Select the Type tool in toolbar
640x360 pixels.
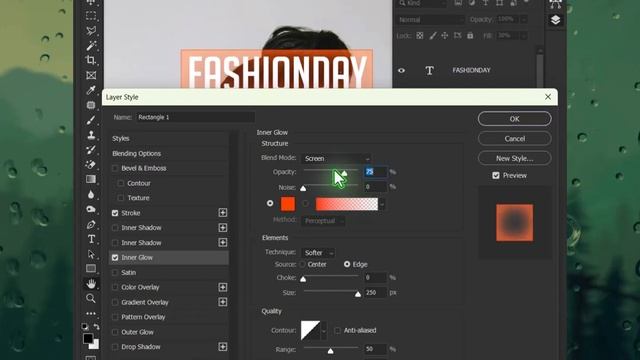point(91,239)
